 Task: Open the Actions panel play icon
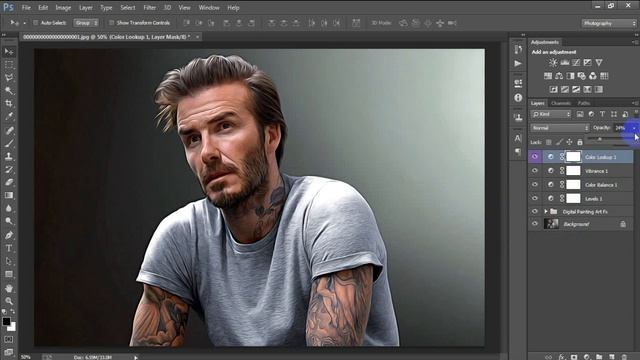(518, 64)
